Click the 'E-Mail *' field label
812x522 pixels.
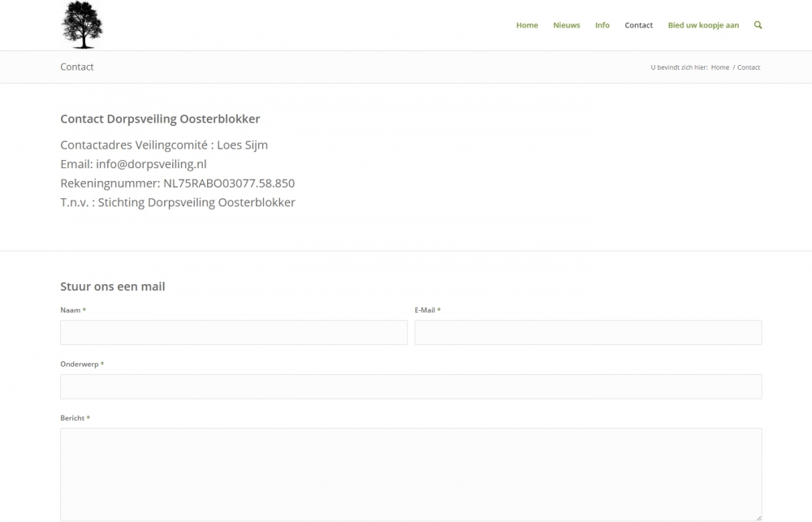tap(427, 310)
